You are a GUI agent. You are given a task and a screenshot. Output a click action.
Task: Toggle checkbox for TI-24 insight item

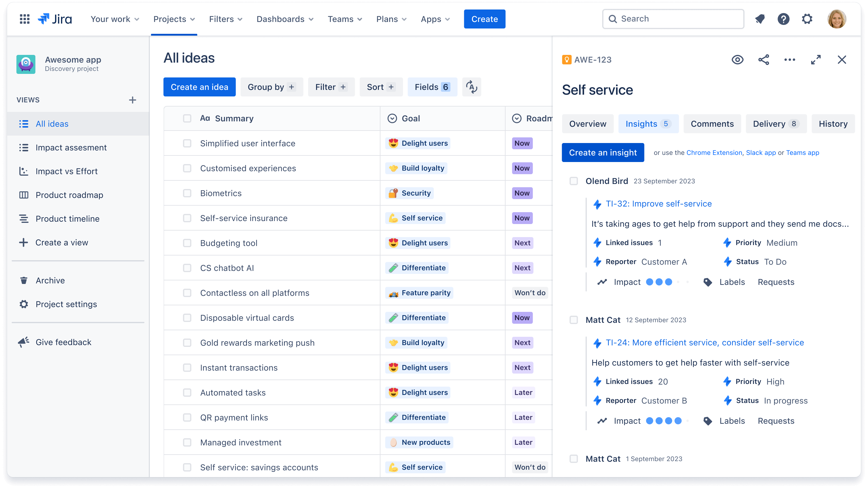(574, 320)
